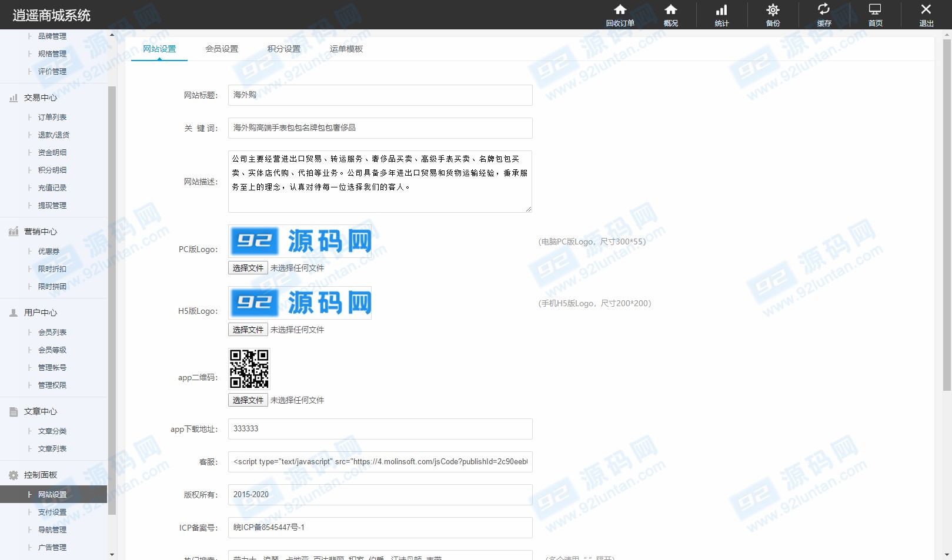Switch to the 运单模板 tab

pos(346,49)
